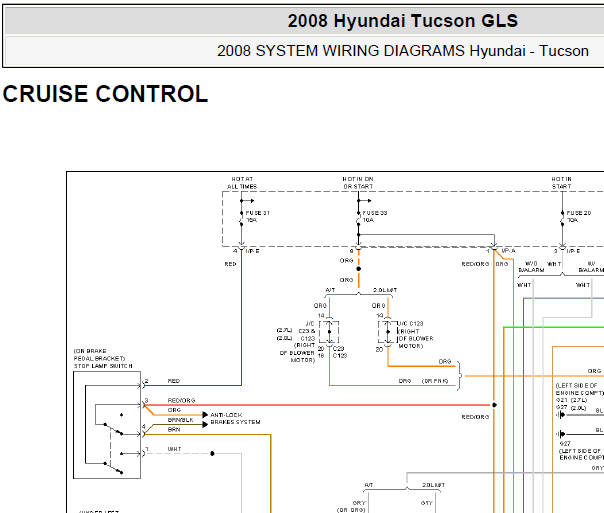
Task: Click the "HOT IN START" label
Action: (x=562, y=183)
